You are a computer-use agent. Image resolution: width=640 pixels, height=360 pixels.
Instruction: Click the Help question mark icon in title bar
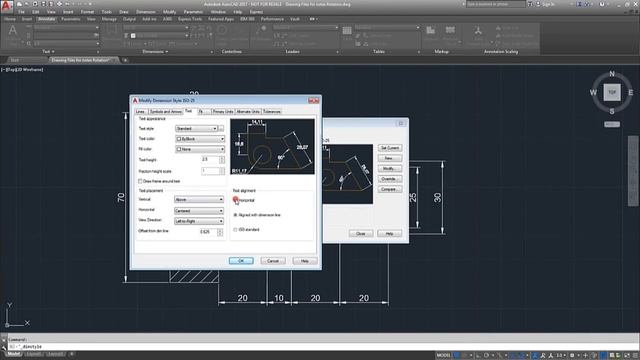(x=602, y=4)
